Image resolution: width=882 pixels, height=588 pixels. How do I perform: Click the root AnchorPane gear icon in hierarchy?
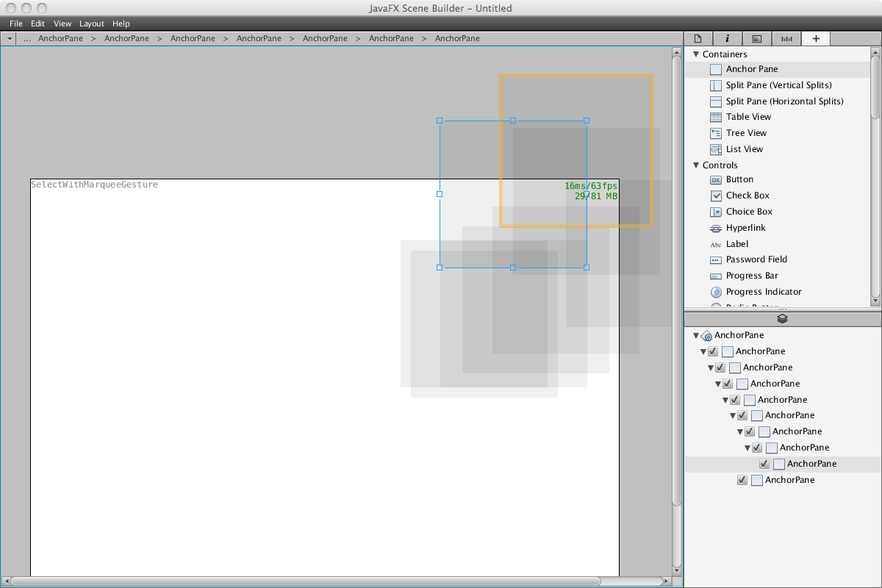coord(706,335)
